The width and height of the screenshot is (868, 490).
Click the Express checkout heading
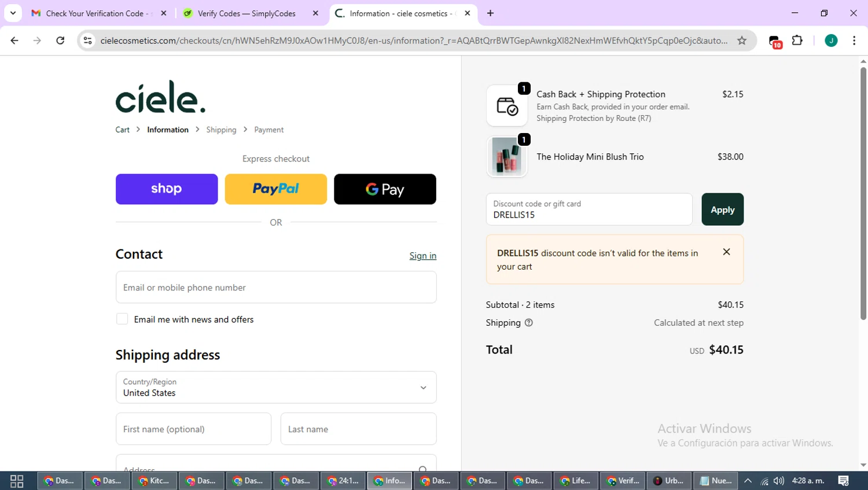click(276, 159)
